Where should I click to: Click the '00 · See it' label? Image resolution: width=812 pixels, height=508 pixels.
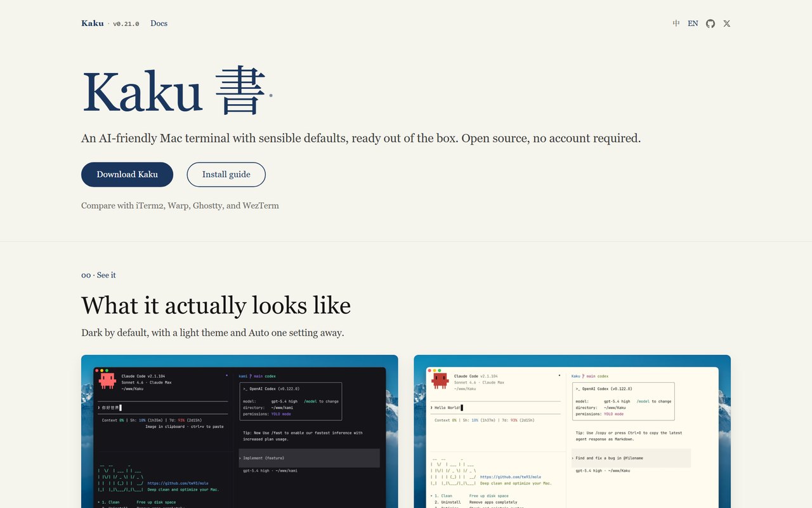(x=98, y=275)
